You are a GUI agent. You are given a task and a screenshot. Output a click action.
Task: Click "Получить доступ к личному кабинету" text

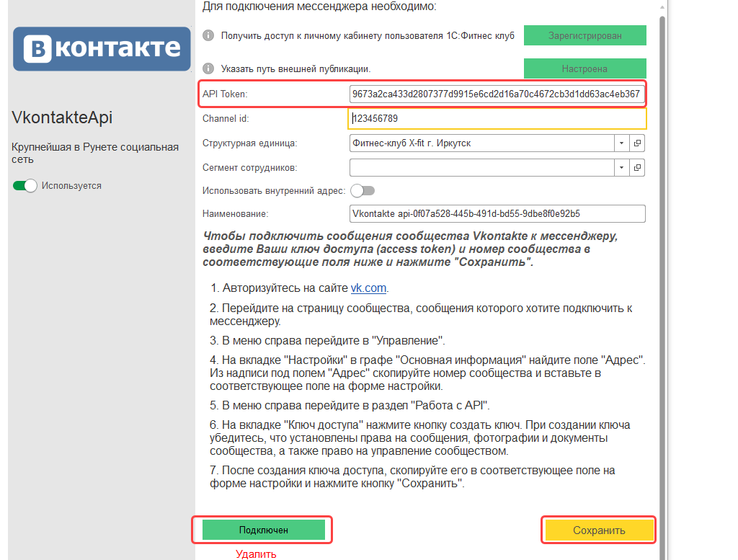368,36
